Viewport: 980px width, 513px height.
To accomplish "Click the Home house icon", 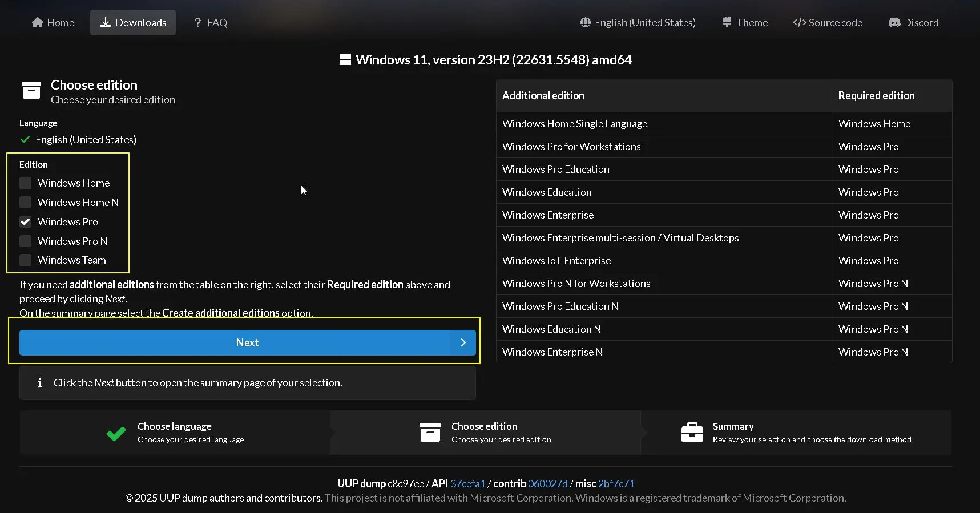I will pos(38,22).
